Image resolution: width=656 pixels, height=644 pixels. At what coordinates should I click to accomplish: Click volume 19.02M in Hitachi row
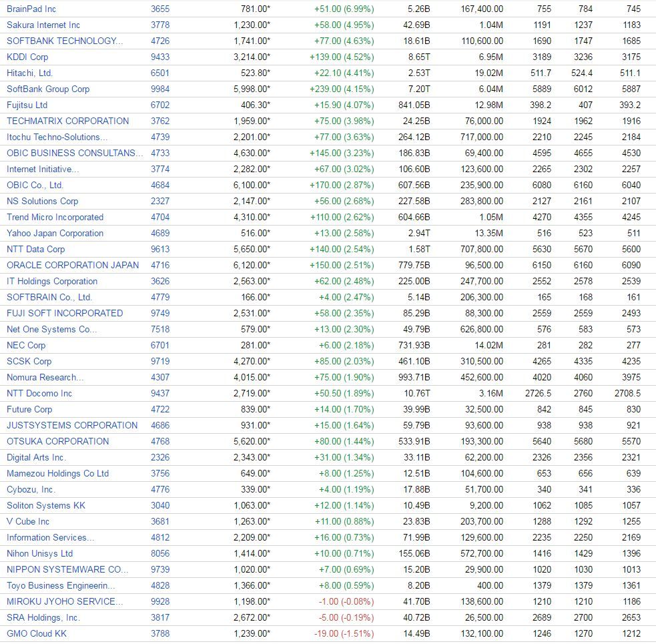[488, 73]
